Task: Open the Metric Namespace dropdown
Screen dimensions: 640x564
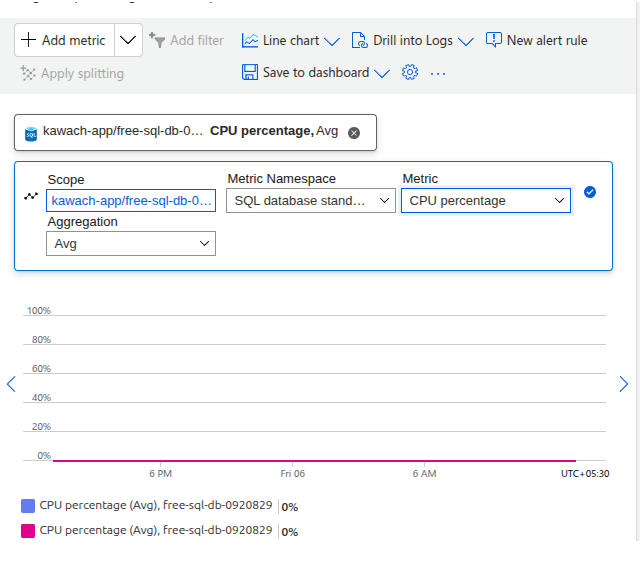Action: [311, 200]
